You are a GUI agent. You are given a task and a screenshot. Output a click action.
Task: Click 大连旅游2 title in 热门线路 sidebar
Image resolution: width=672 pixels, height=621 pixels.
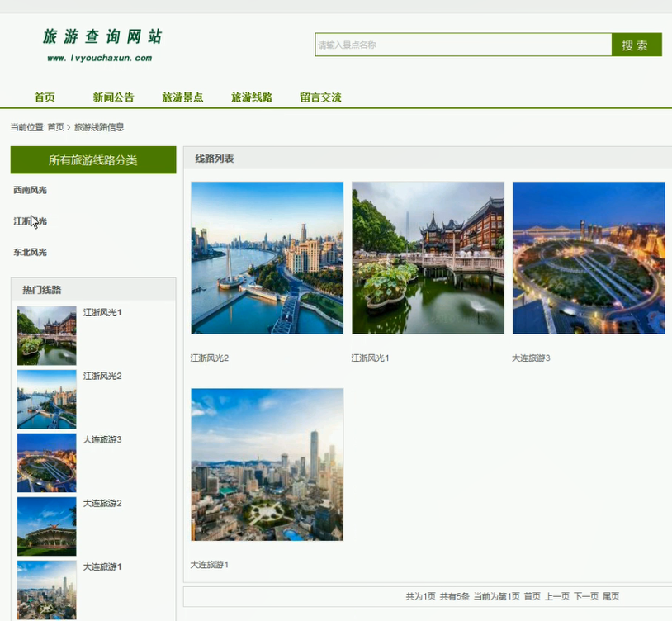pos(102,503)
